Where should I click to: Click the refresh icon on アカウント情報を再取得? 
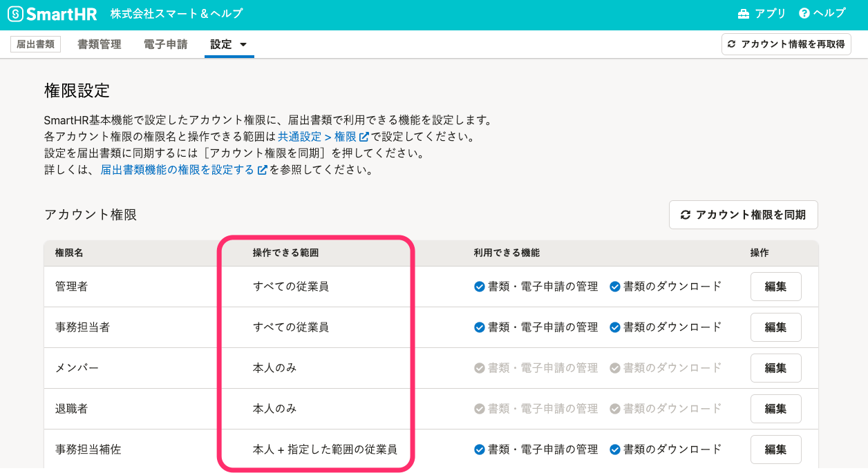(731, 44)
